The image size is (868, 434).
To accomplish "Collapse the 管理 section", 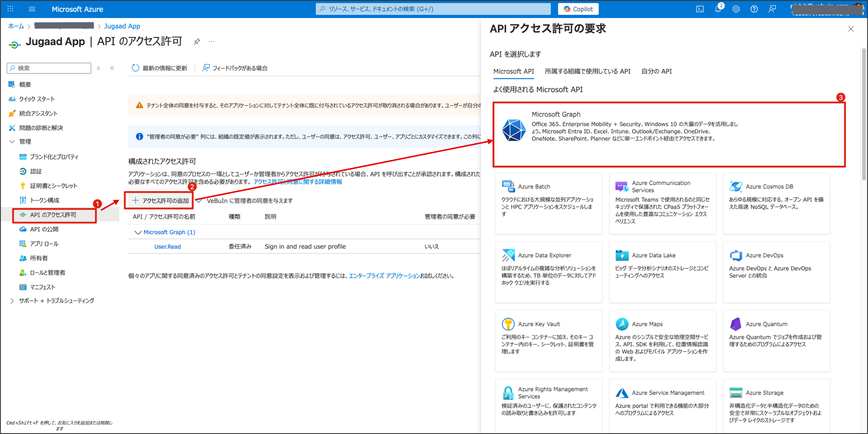I will pyautogui.click(x=12, y=142).
